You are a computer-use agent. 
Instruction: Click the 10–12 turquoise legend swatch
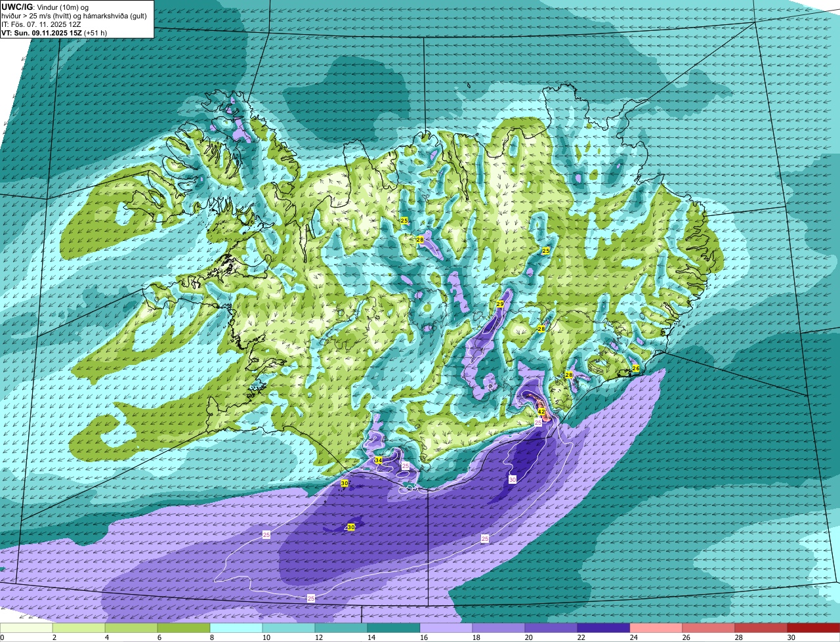point(289,628)
